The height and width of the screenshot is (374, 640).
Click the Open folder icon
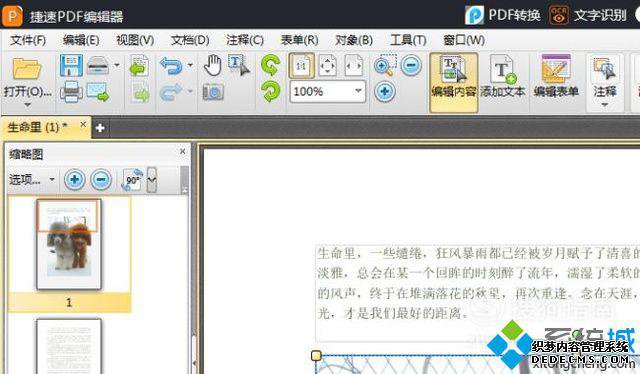coord(27,69)
